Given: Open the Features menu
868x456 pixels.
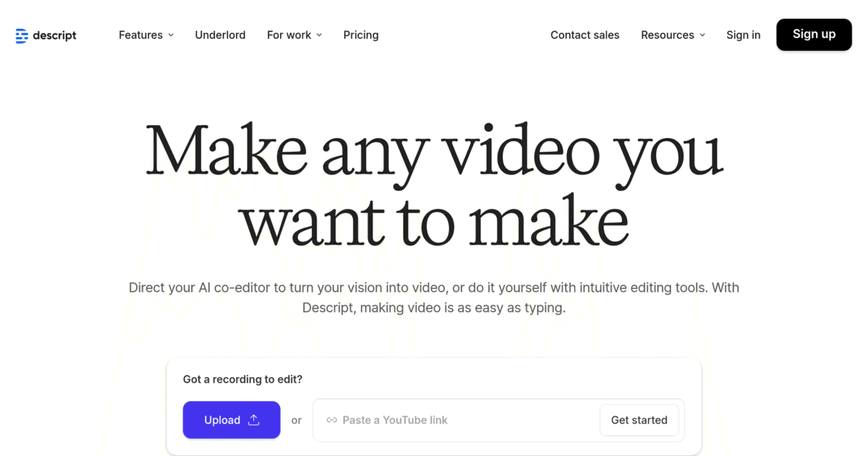Looking at the screenshot, I should click(141, 35).
